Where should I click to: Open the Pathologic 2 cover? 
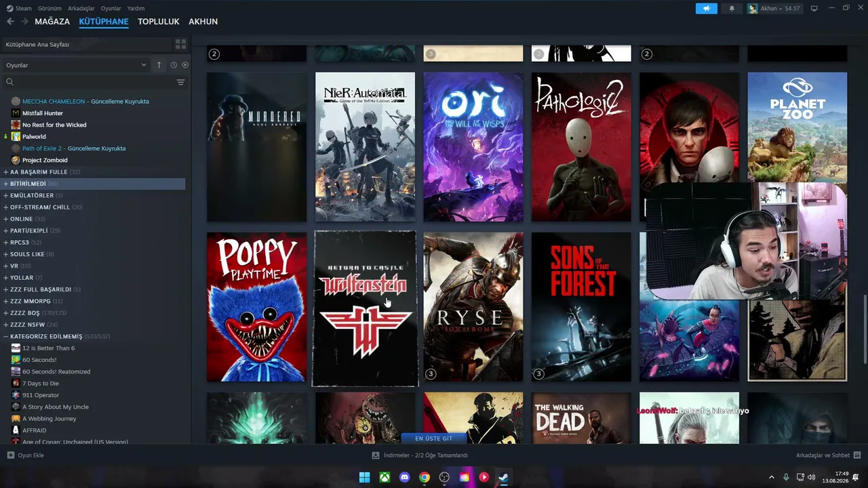coord(581,147)
